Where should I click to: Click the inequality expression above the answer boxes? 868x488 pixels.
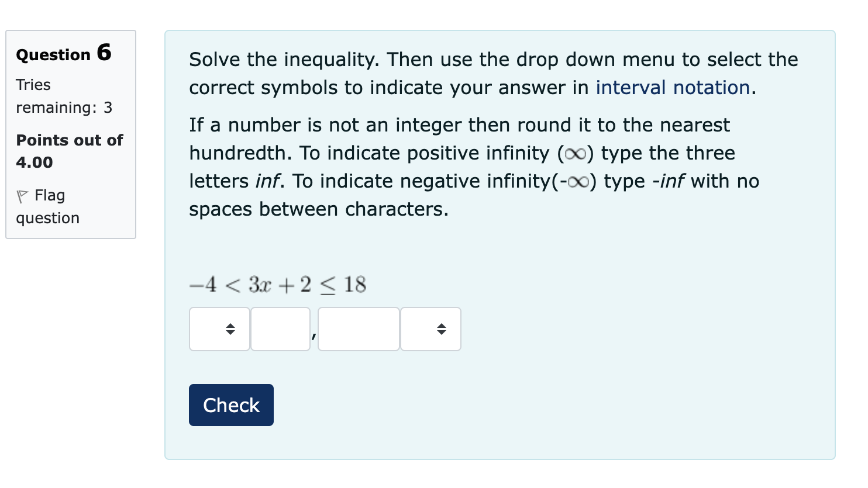[x=277, y=283]
